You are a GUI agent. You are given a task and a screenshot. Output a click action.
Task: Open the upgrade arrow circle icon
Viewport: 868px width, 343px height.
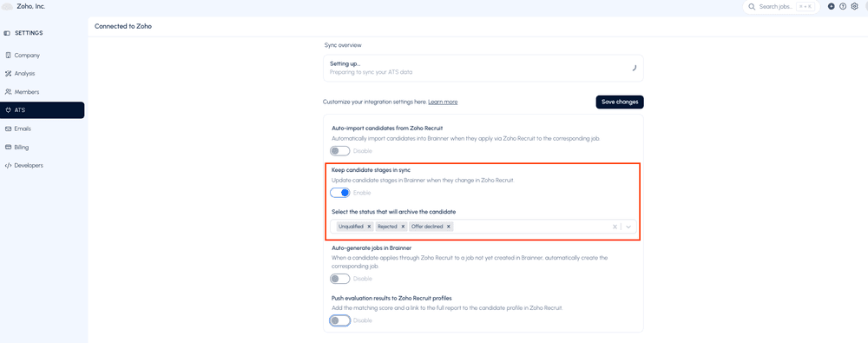tap(843, 7)
